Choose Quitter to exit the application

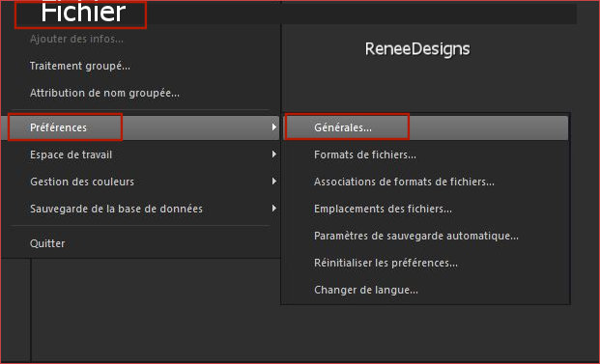[x=47, y=243]
